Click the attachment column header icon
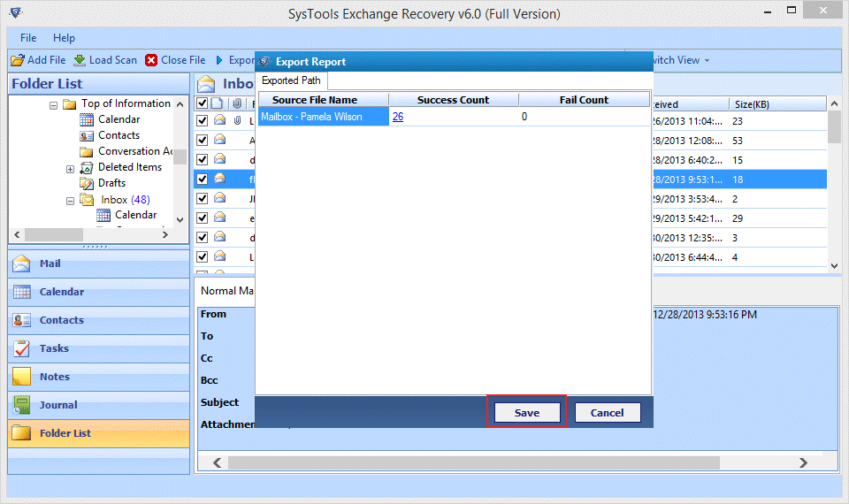Image resolution: width=849 pixels, height=504 pixels. (x=237, y=103)
